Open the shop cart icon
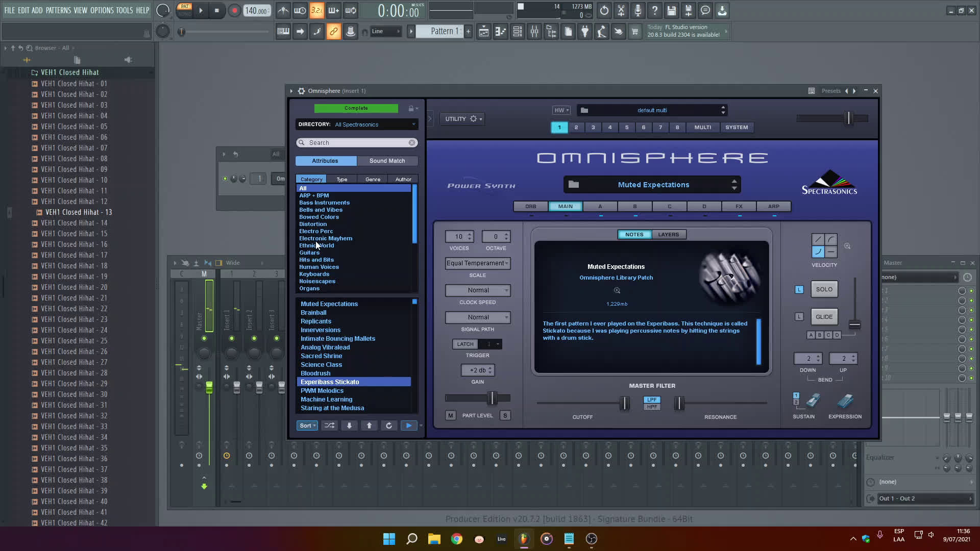980x551 pixels. tap(635, 32)
